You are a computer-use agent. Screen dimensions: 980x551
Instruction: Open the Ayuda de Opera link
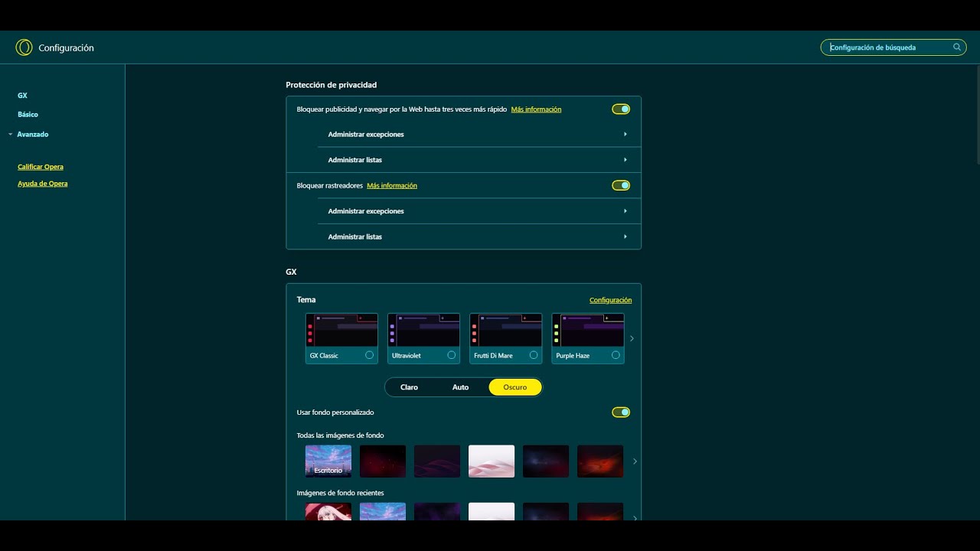pyautogui.click(x=43, y=184)
